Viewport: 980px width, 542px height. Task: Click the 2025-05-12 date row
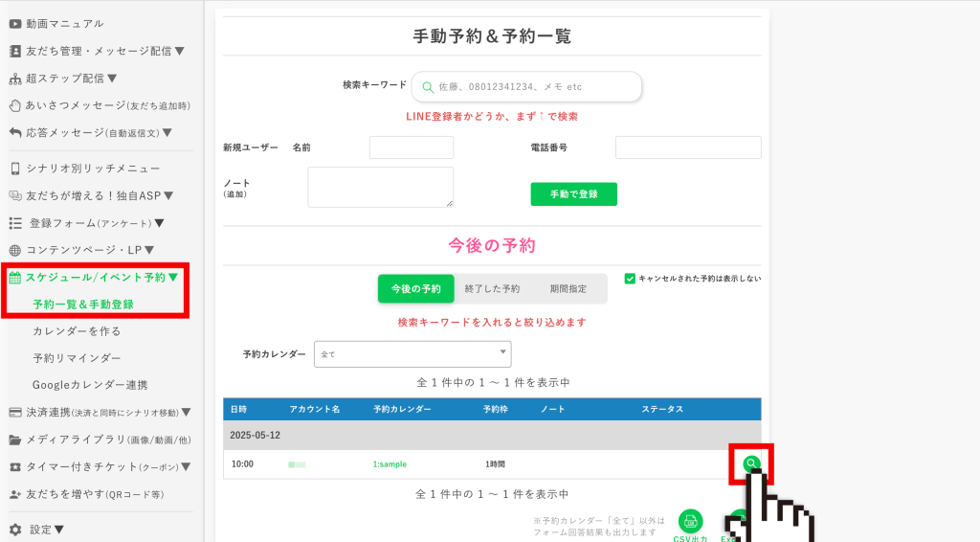[492, 435]
